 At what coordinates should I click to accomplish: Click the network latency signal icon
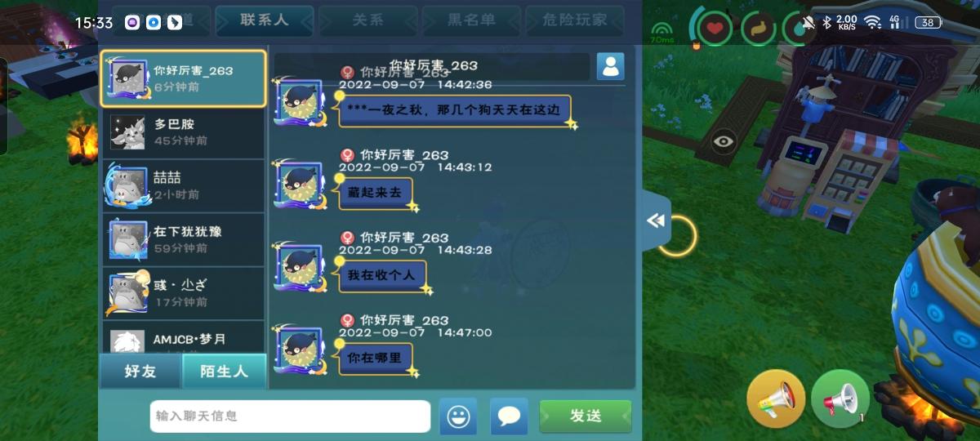click(x=661, y=31)
